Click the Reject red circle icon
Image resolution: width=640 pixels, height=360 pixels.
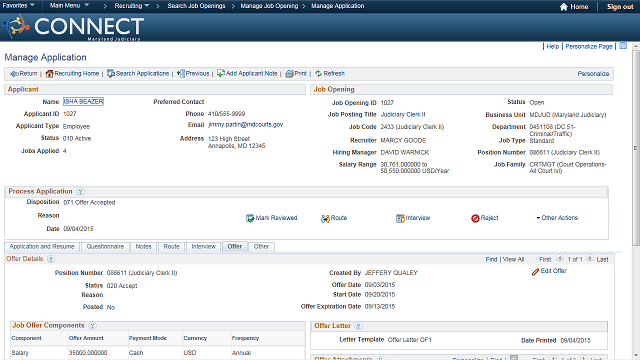(x=475, y=218)
